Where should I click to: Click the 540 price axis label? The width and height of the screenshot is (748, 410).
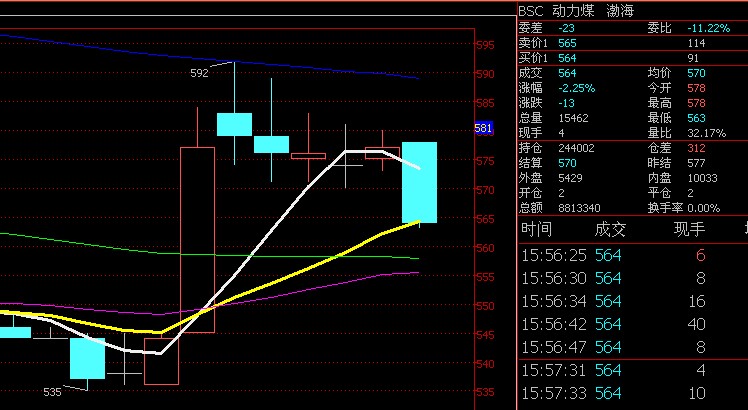point(486,364)
